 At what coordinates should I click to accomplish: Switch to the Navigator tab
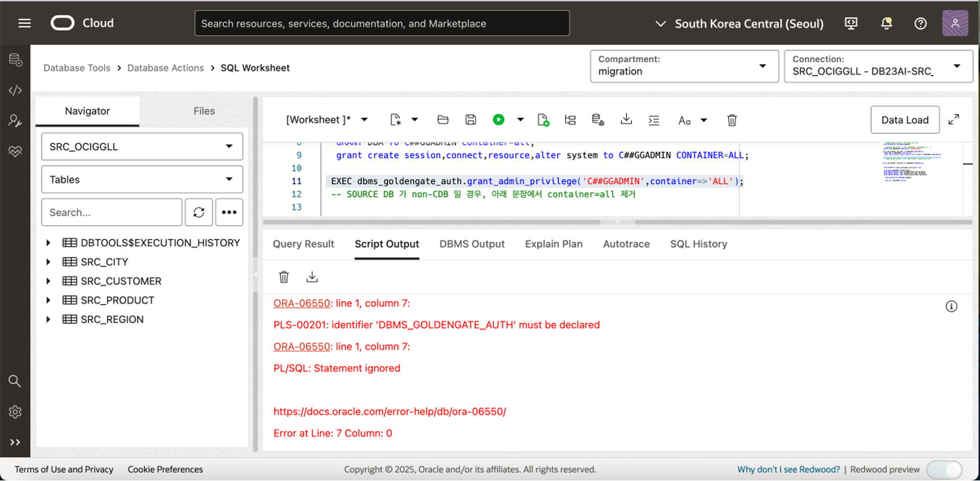click(x=87, y=111)
